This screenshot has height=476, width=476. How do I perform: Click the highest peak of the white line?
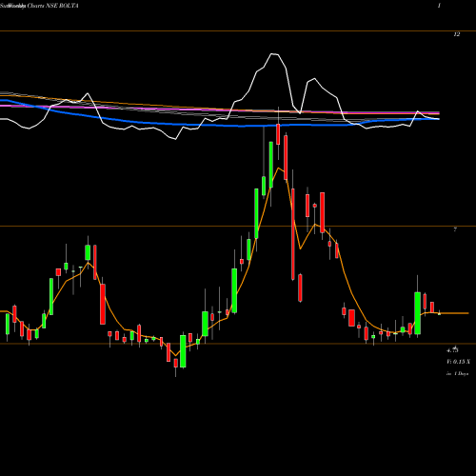(275, 54)
